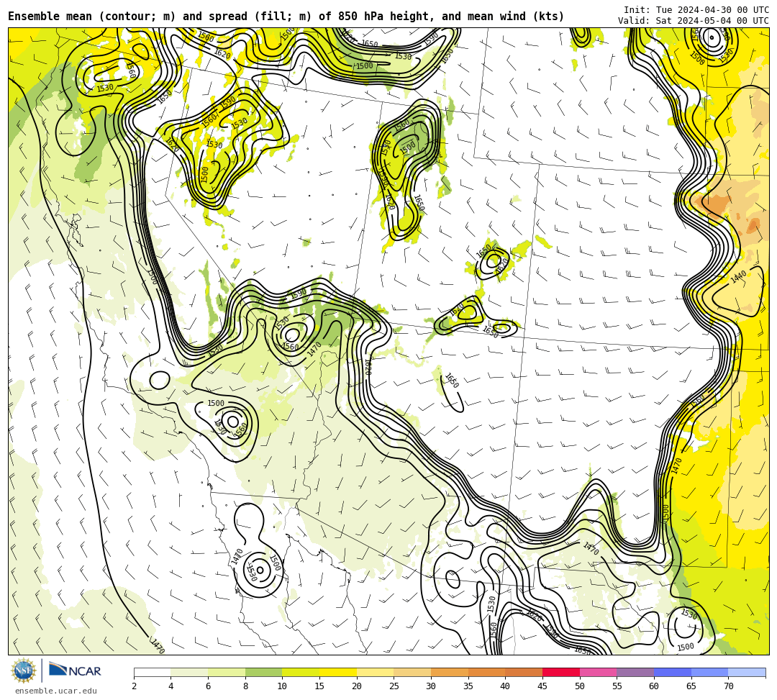
Task: Pick the periwinkle 65–70 legend swatch
Action: pos(709,672)
